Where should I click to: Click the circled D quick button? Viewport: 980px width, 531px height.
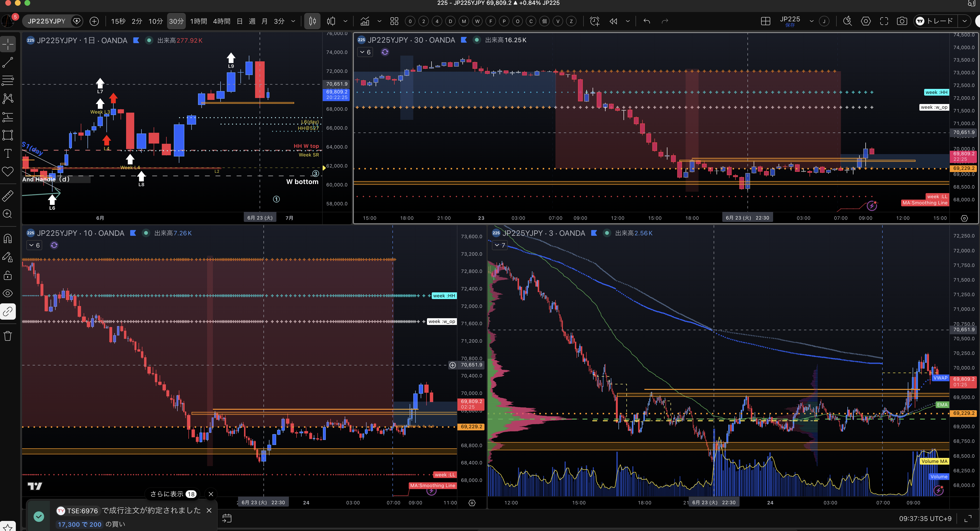pos(450,21)
